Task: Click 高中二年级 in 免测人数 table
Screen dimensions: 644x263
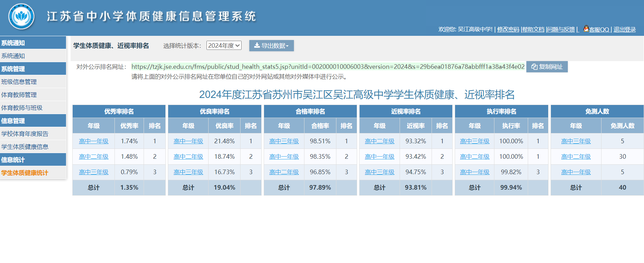Action: (x=576, y=157)
